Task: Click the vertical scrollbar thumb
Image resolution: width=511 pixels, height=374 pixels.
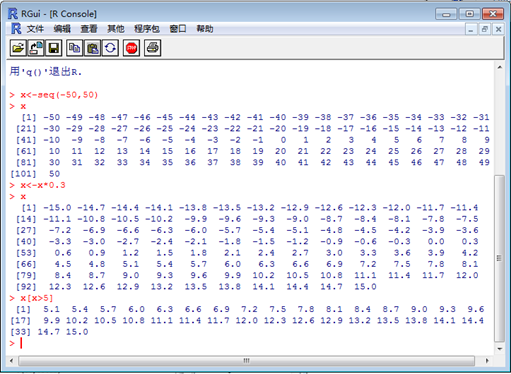Action: pos(499,258)
